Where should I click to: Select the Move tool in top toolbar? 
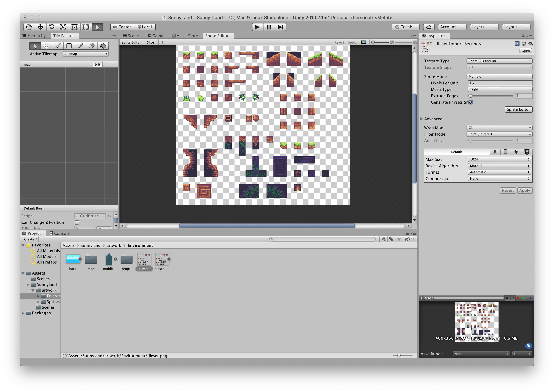point(40,27)
